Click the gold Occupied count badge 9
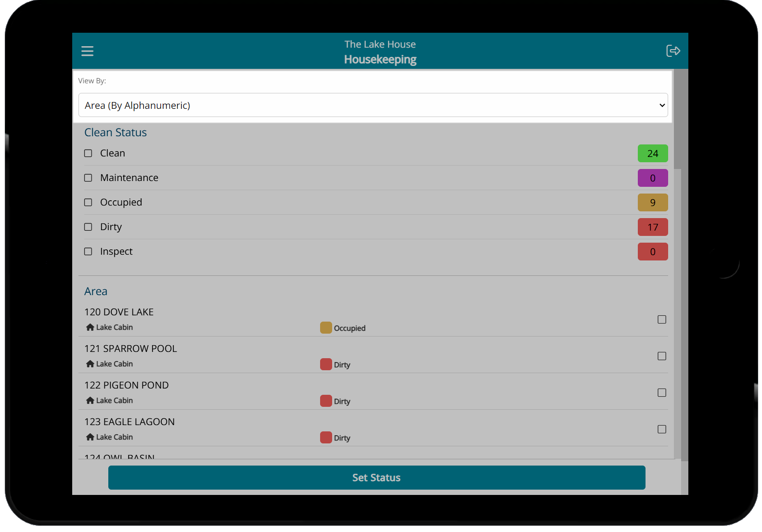This screenshot has height=532, width=762. pyautogui.click(x=653, y=203)
